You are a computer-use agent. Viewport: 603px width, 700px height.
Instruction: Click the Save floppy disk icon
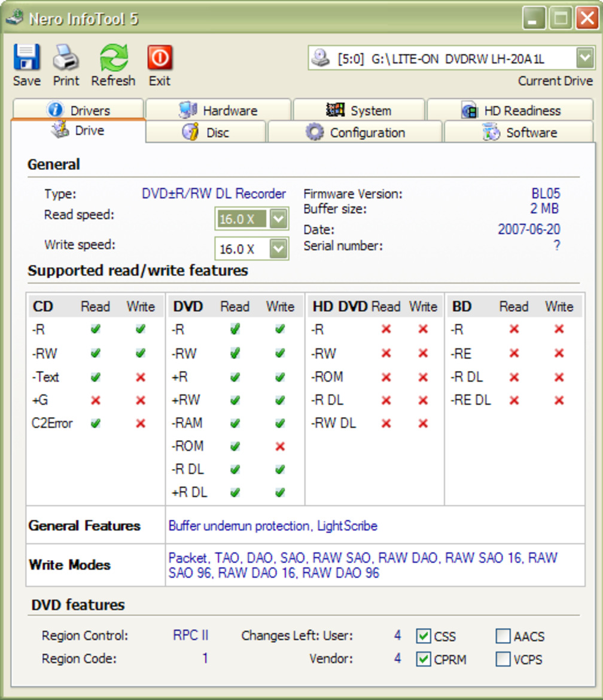[x=26, y=57]
